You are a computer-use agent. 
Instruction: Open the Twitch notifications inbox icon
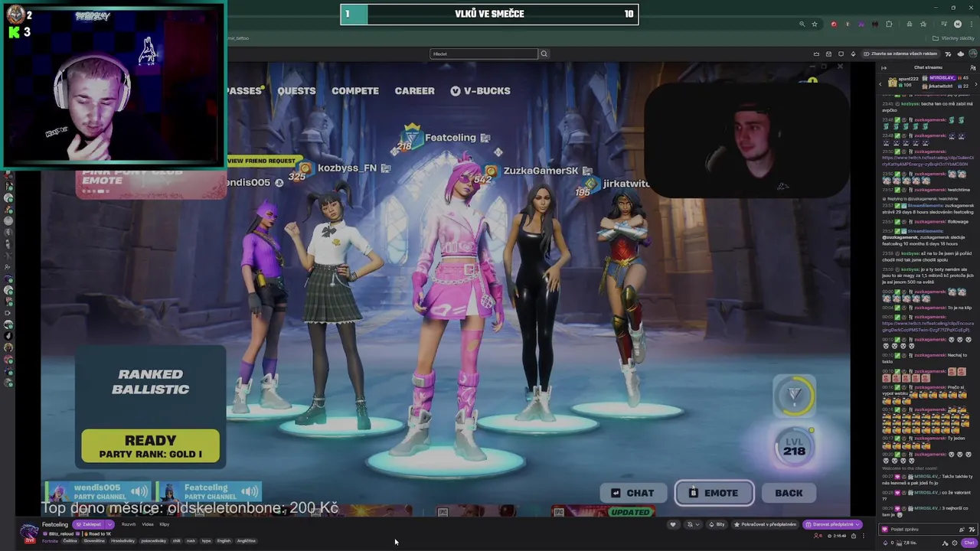(828, 54)
